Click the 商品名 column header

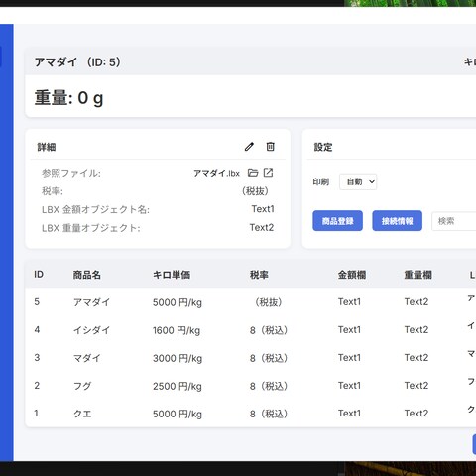pos(87,275)
